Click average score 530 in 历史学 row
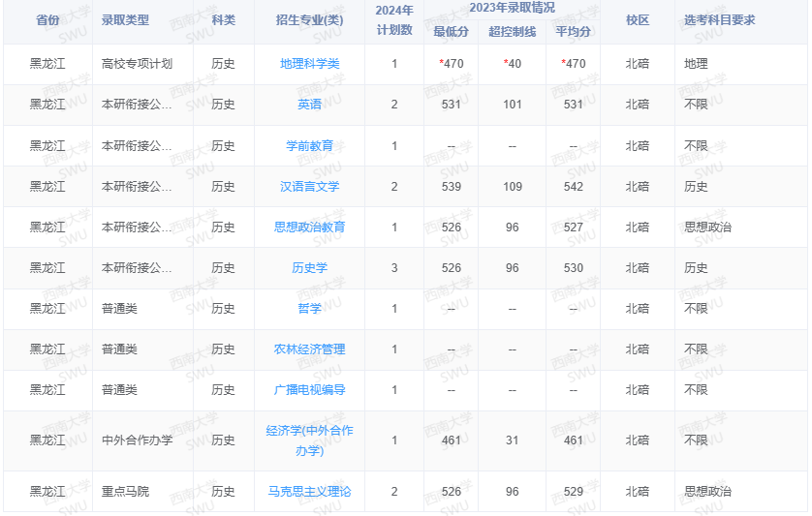 coord(574,268)
